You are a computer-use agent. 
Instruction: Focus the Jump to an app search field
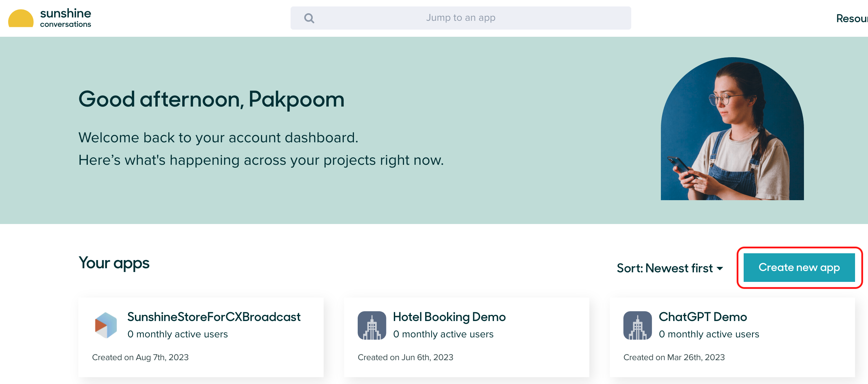click(461, 18)
